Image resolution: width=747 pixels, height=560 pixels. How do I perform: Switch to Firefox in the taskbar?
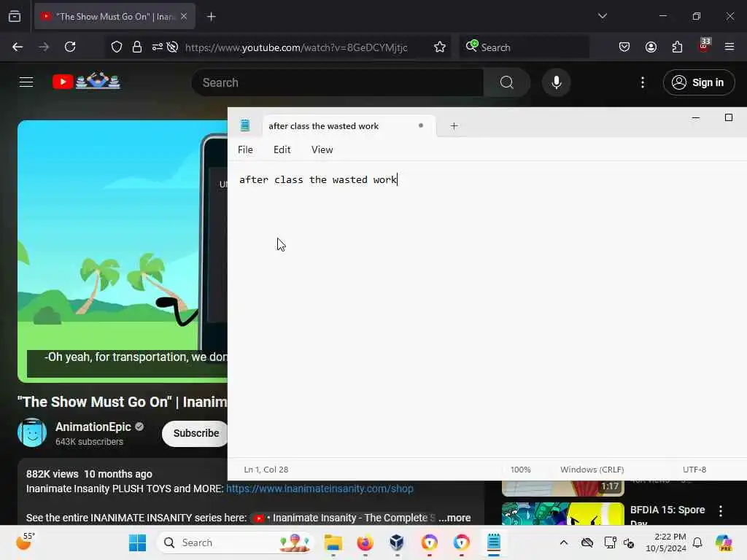click(365, 542)
